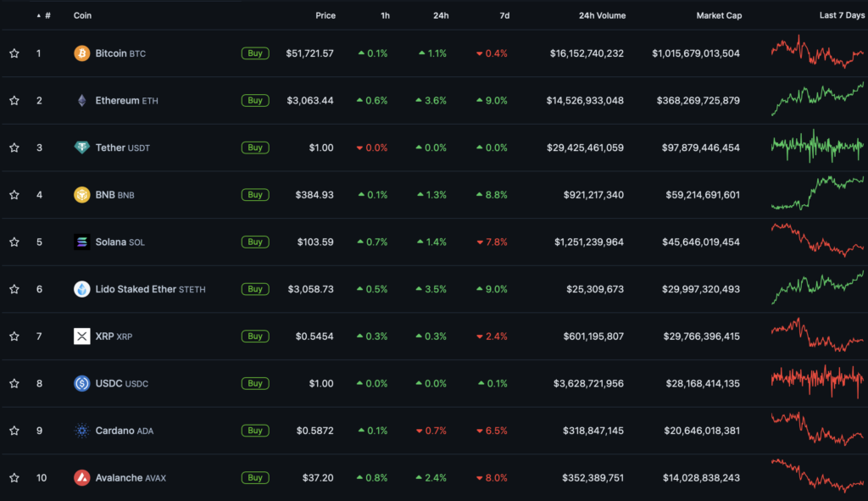Sort coins by Market Cap header
Image resolution: width=868 pixels, height=501 pixels.
click(x=718, y=15)
